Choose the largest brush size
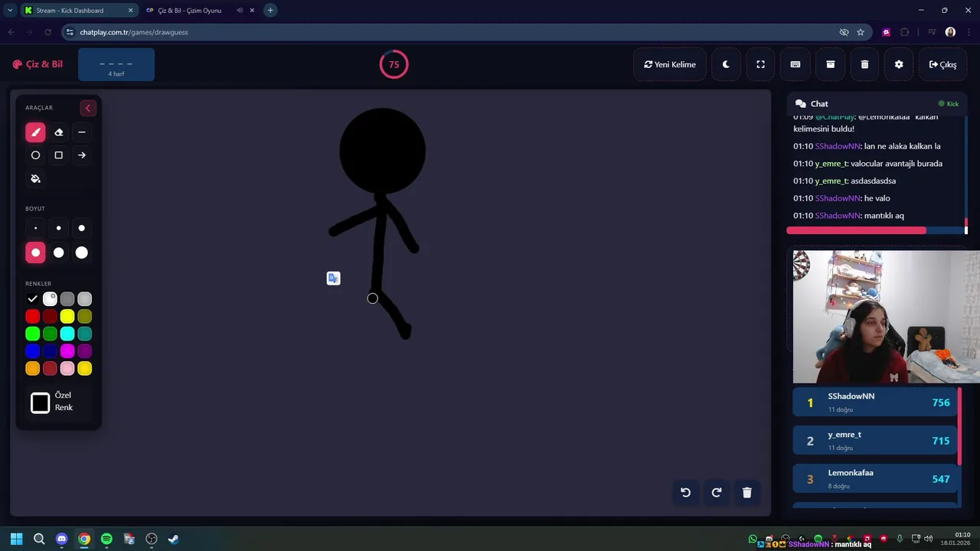Image resolution: width=980 pixels, height=551 pixels. pyautogui.click(x=81, y=253)
